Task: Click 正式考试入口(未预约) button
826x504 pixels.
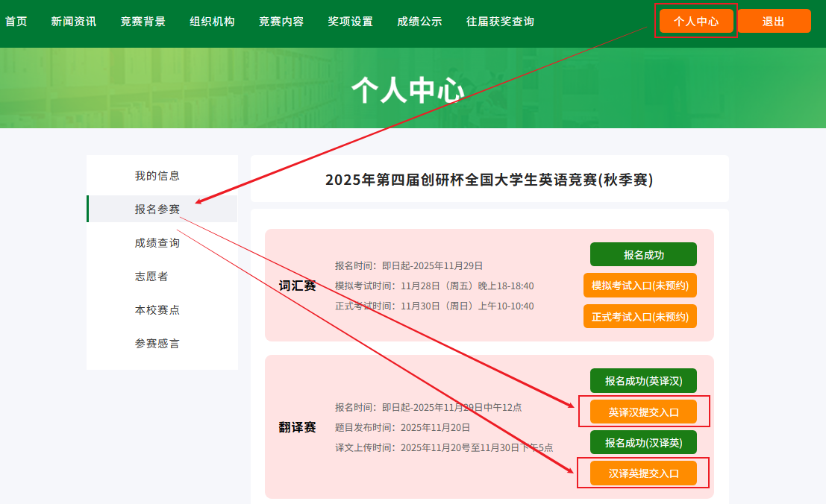Action: (639, 316)
